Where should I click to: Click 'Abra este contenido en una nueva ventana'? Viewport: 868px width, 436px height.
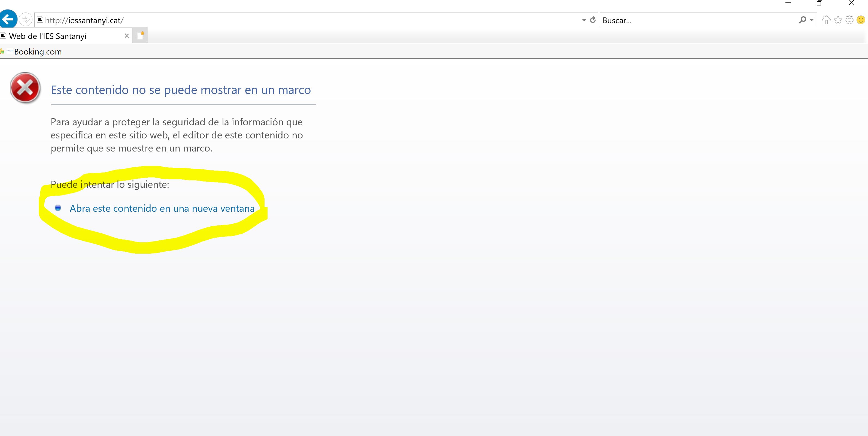coord(162,208)
